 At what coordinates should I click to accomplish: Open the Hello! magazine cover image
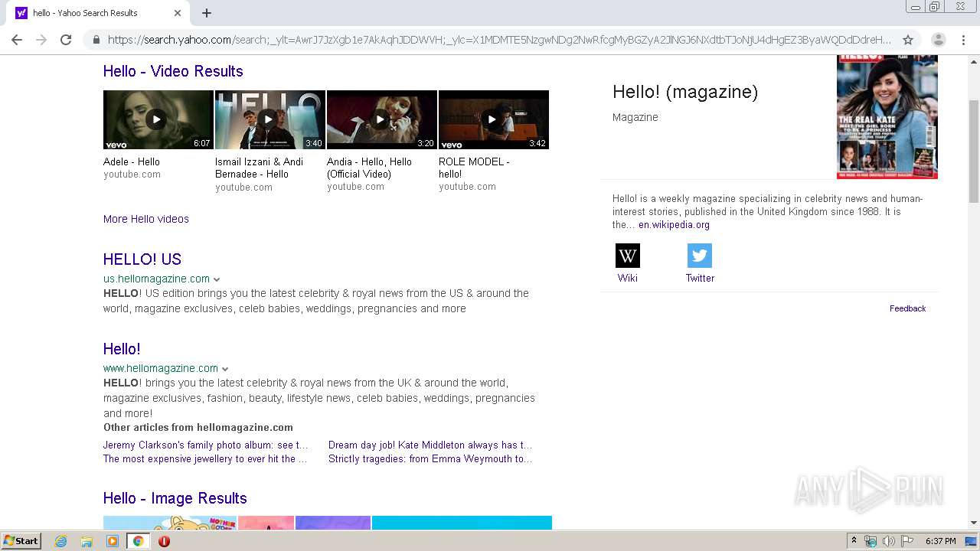887,116
